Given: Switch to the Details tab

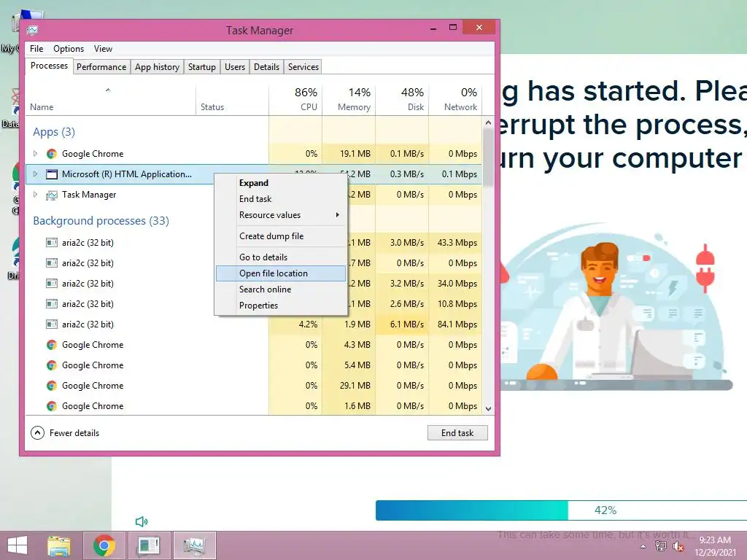Looking at the screenshot, I should [x=266, y=67].
